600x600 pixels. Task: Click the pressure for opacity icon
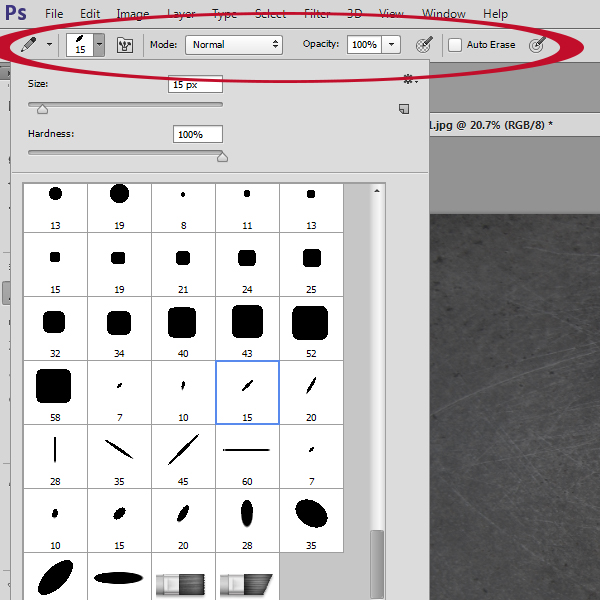[x=424, y=45]
